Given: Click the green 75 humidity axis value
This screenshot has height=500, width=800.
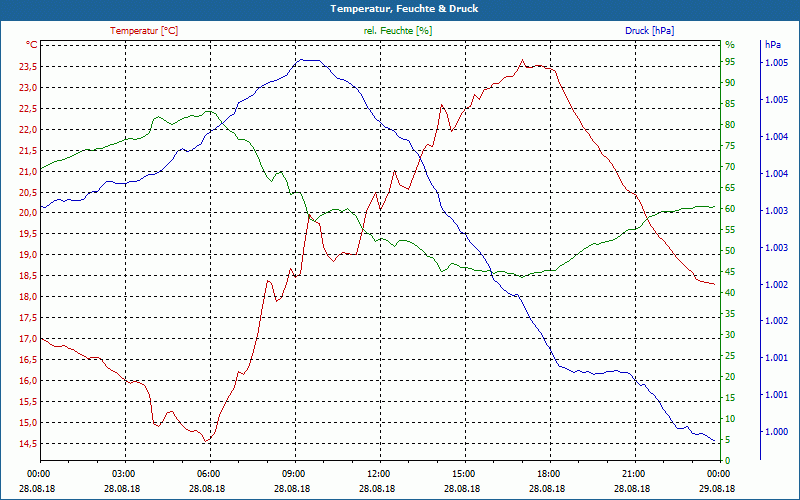Looking at the screenshot, I should [730, 146].
